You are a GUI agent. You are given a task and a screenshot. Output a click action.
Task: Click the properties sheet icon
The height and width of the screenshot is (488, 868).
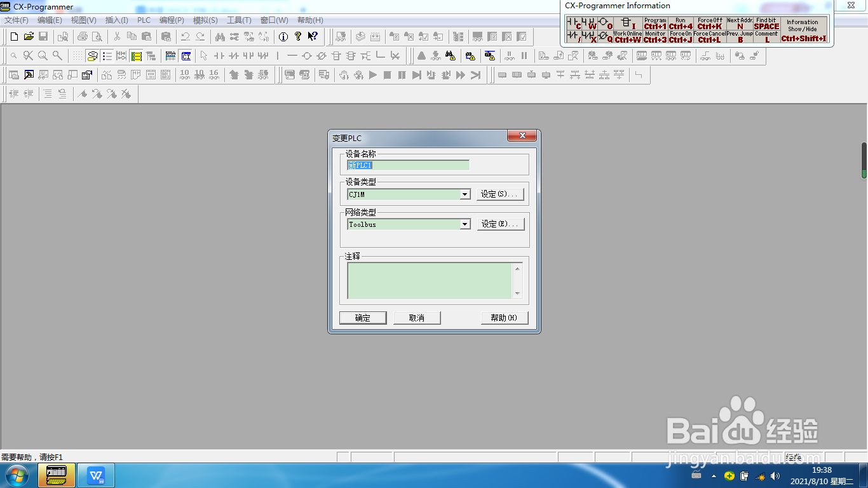[x=88, y=75]
